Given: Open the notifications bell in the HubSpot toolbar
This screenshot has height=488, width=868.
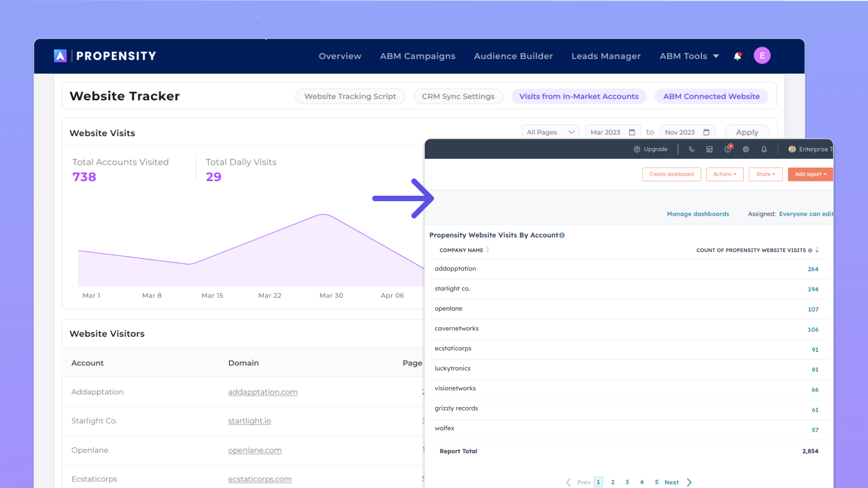Looking at the screenshot, I should pyautogui.click(x=764, y=149).
